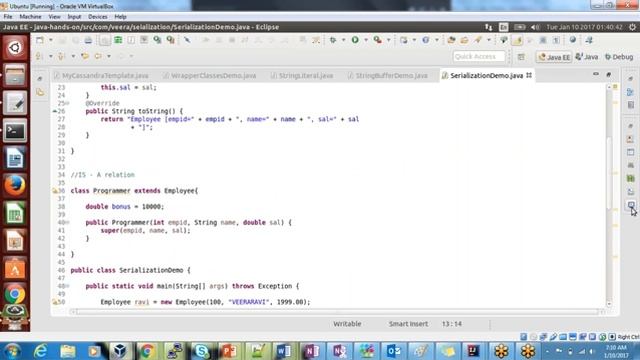The width and height of the screenshot is (640, 360).
Task: Switch to the Java EE perspective
Action: pos(554,57)
